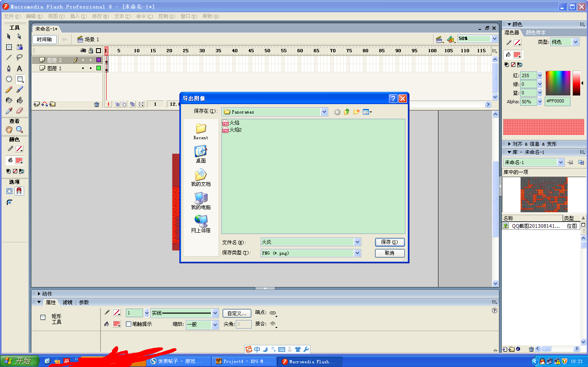This screenshot has height=367, width=588.
Task: Click the 取消 button
Action: [x=390, y=253]
